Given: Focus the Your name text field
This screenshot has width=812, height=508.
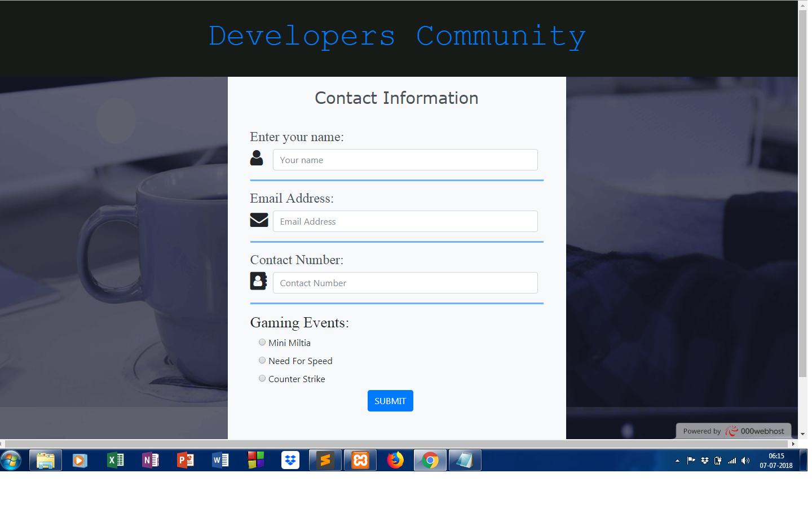Looking at the screenshot, I should [405, 160].
